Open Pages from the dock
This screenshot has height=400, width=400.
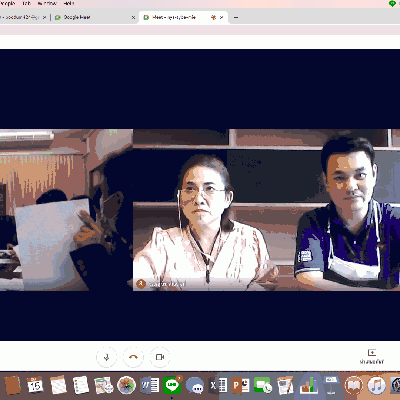tap(286, 386)
